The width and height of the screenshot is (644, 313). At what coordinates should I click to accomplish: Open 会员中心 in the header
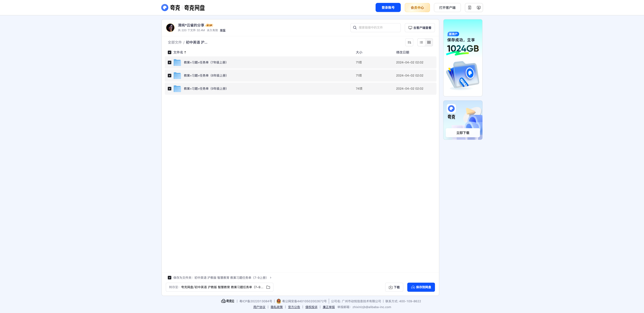point(417,8)
